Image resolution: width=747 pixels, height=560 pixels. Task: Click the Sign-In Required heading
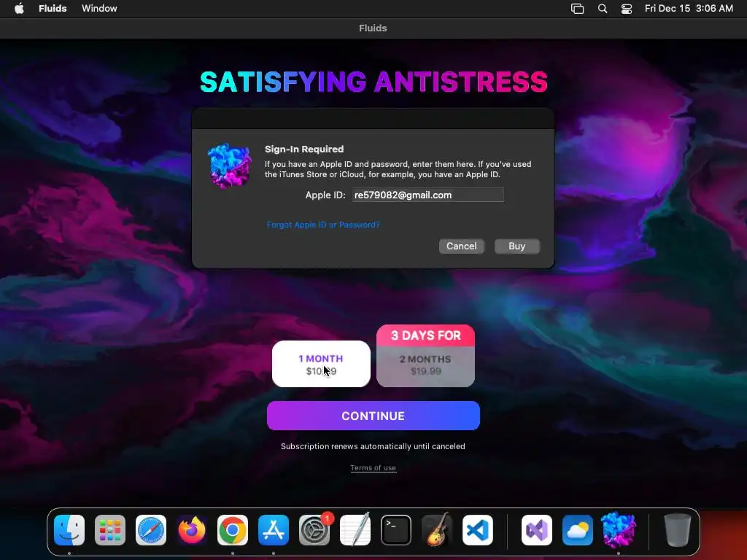pyautogui.click(x=304, y=149)
